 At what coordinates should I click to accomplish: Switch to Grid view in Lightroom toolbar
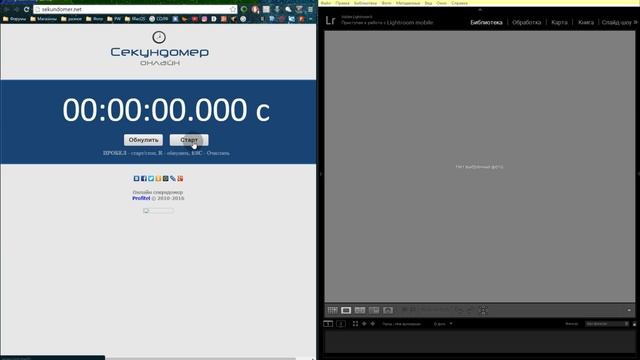(332, 311)
